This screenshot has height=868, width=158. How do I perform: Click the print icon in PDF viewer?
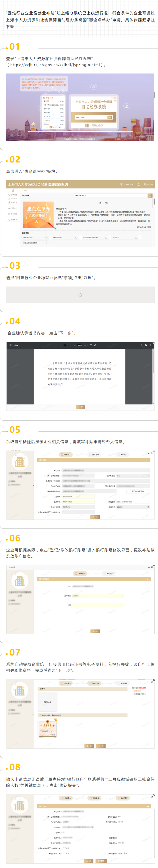pyautogui.click(x=146, y=345)
